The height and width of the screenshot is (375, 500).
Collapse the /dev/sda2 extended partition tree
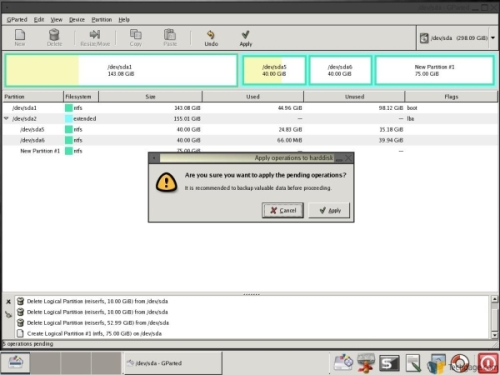coord(6,118)
